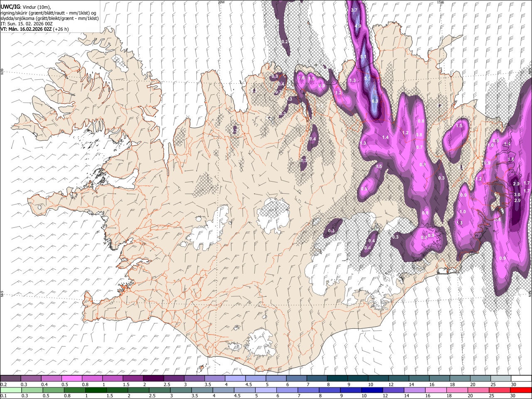
Task: Click lower legend swatch between 1 and 1.5
Action: 96,390
